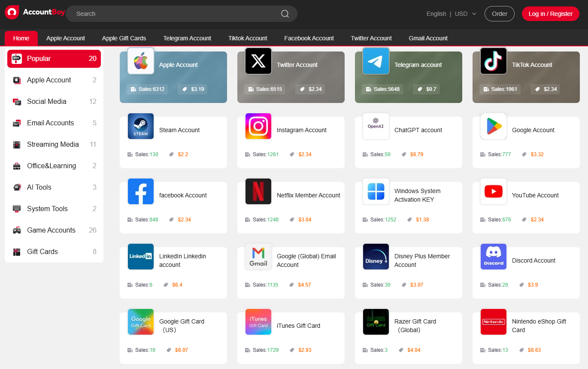Open the Netflix Member Account link

pos(309,195)
